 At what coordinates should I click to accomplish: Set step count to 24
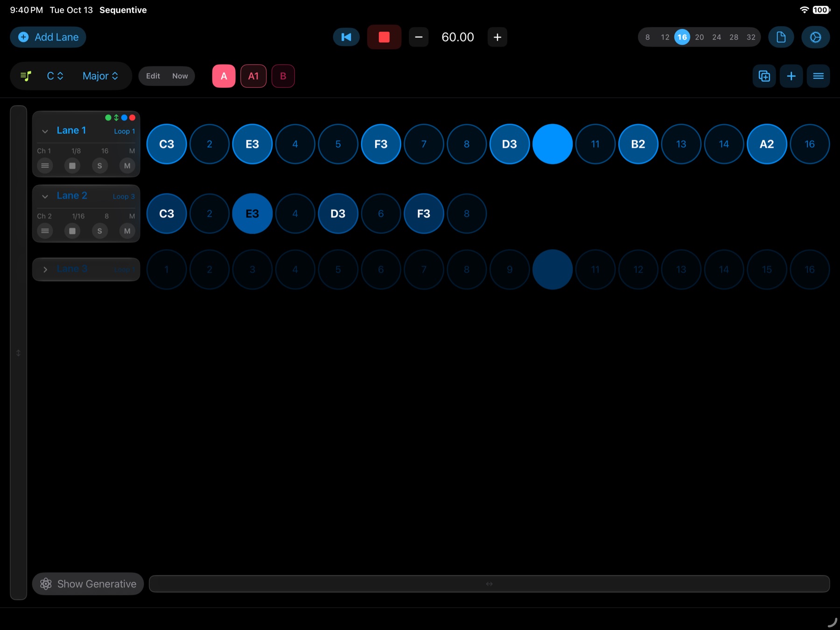pyautogui.click(x=717, y=37)
